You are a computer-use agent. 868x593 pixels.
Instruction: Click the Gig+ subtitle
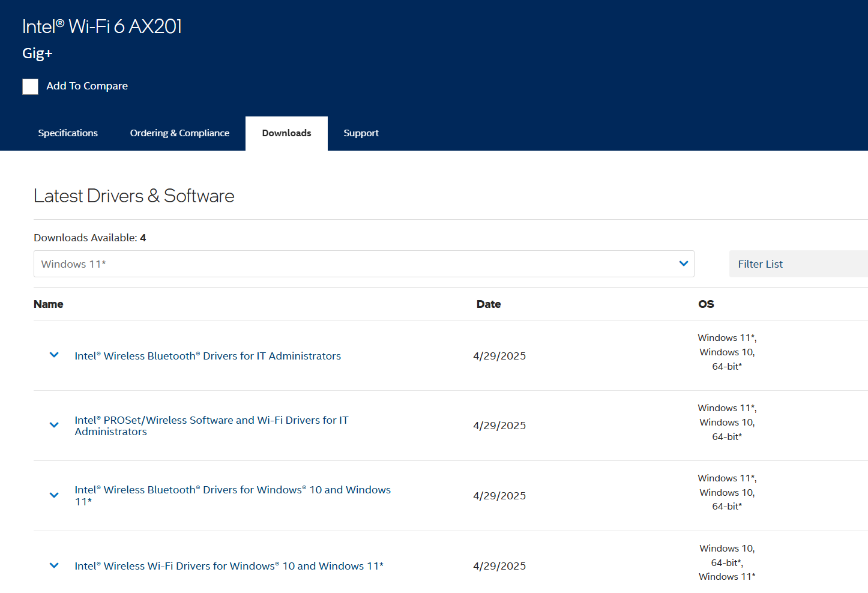pyautogui.click(x=37, y=53)
